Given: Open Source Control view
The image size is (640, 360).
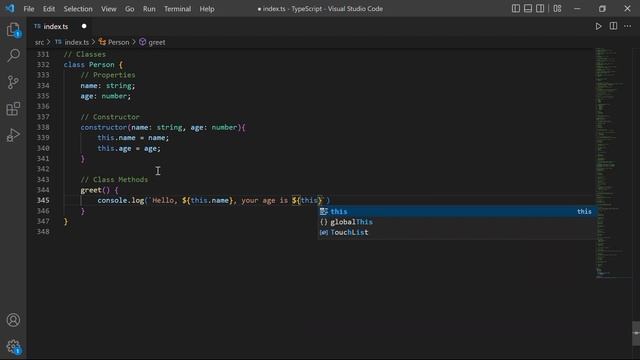Looking at the screenshot, I should [13, 82].
